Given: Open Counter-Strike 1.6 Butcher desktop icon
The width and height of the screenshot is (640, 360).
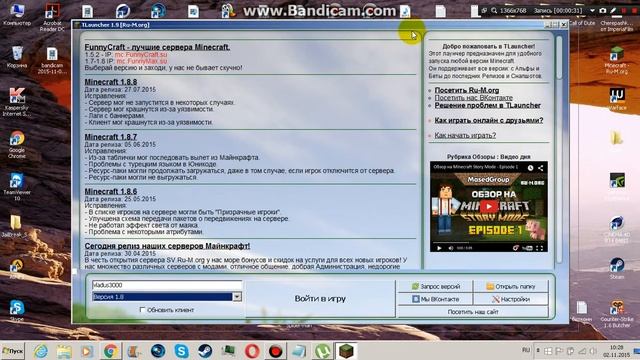Looking at the screenshot, I should coord(617,314).
